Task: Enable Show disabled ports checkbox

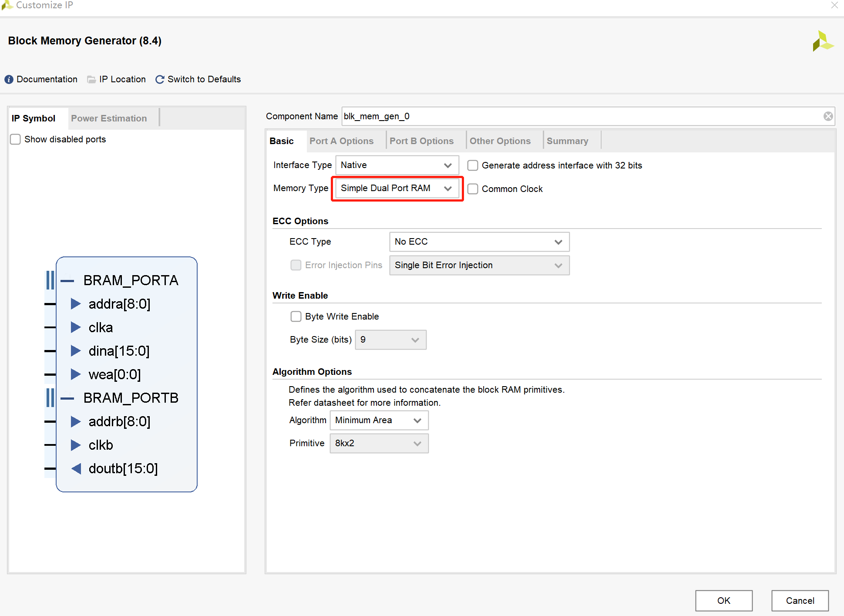Action: point(16,139)
